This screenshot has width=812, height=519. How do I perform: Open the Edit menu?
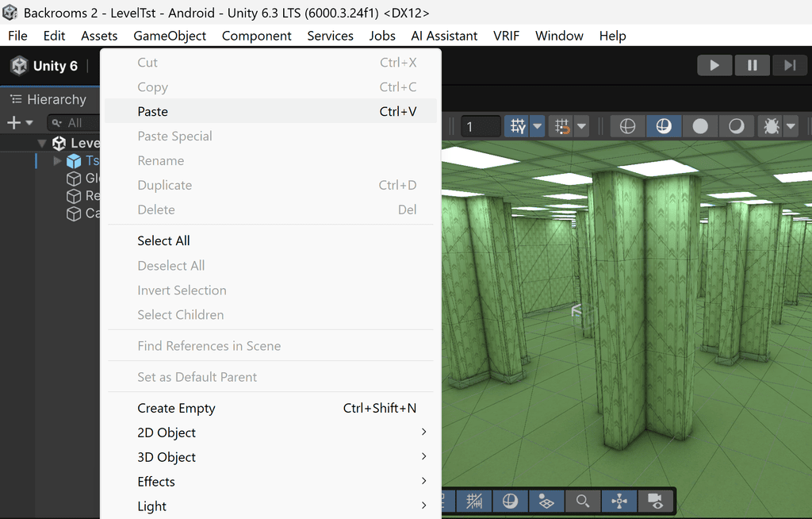pos(54,36)
